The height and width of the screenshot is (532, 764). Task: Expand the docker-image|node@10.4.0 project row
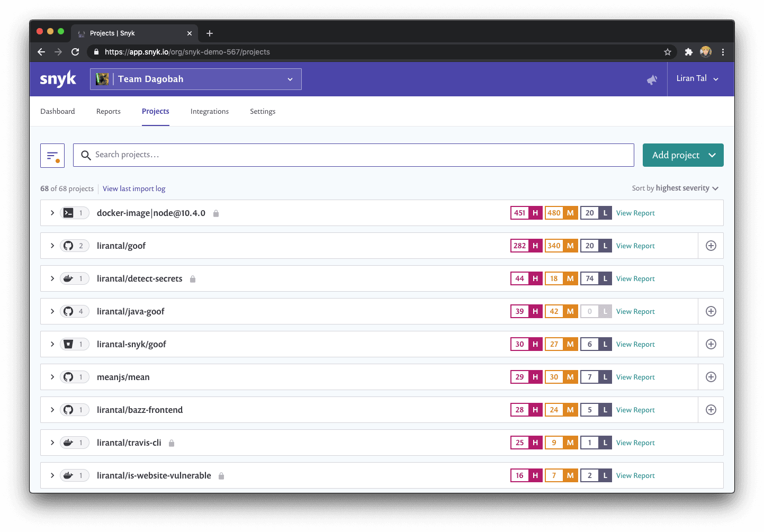[x=52, y=213]
